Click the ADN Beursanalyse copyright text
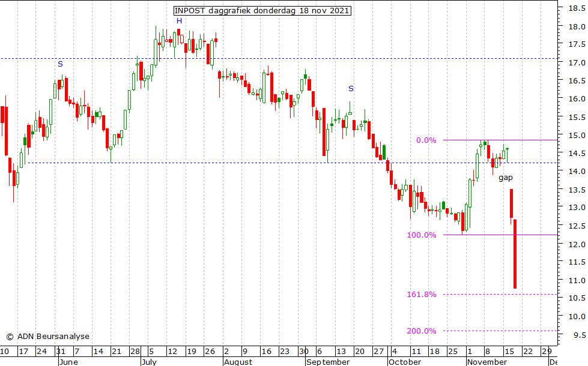This screenshot has width=588, height=366. tap(48, 337)
